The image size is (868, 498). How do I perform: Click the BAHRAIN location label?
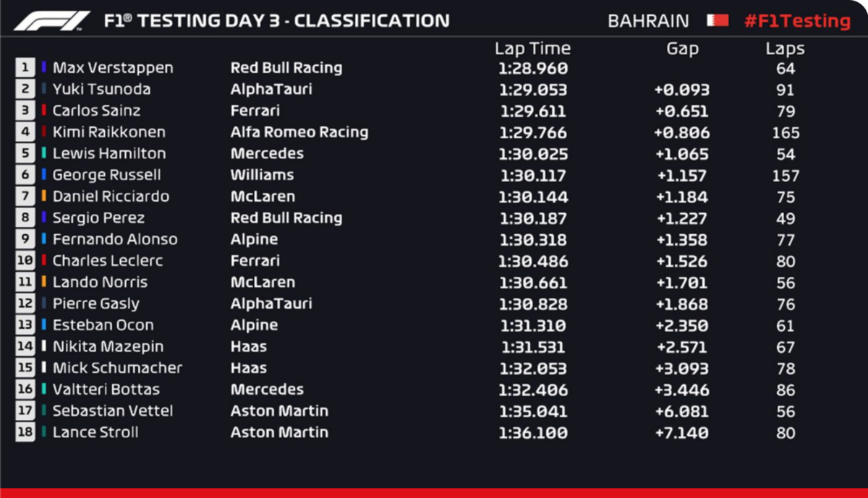[x=649, y=21]
